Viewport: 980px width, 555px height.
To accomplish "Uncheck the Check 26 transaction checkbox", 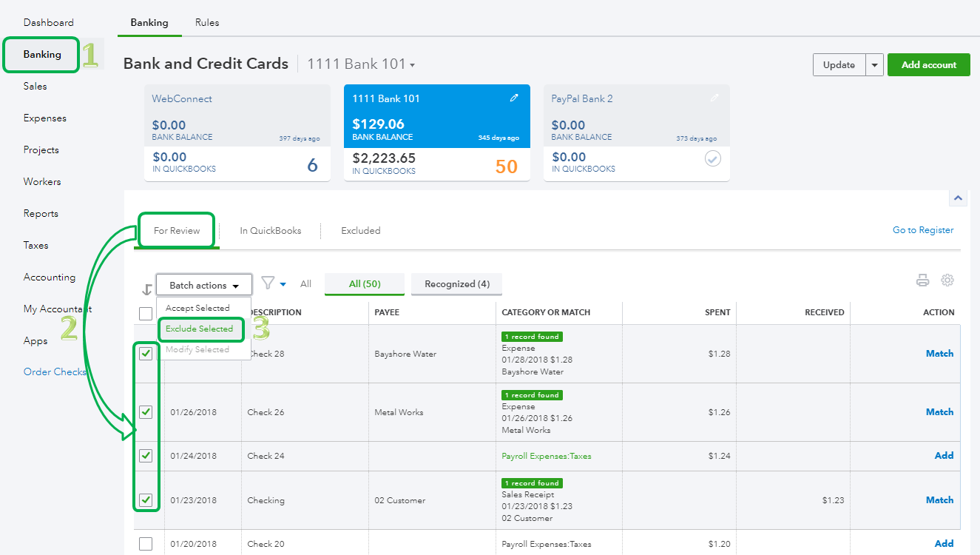I will tap(146, 412).
